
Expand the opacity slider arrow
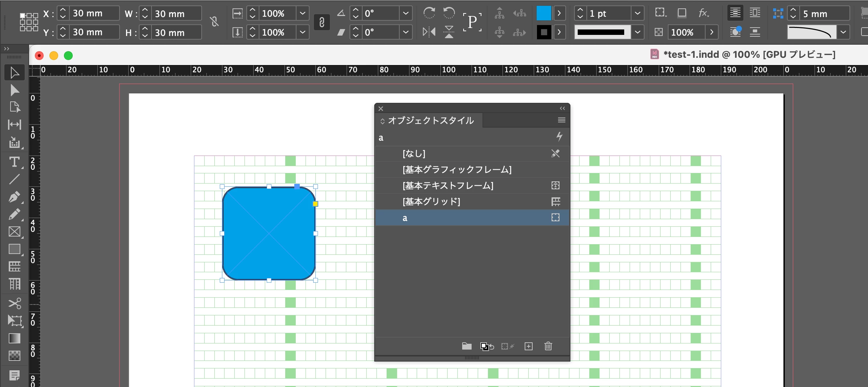click(712, 32)
